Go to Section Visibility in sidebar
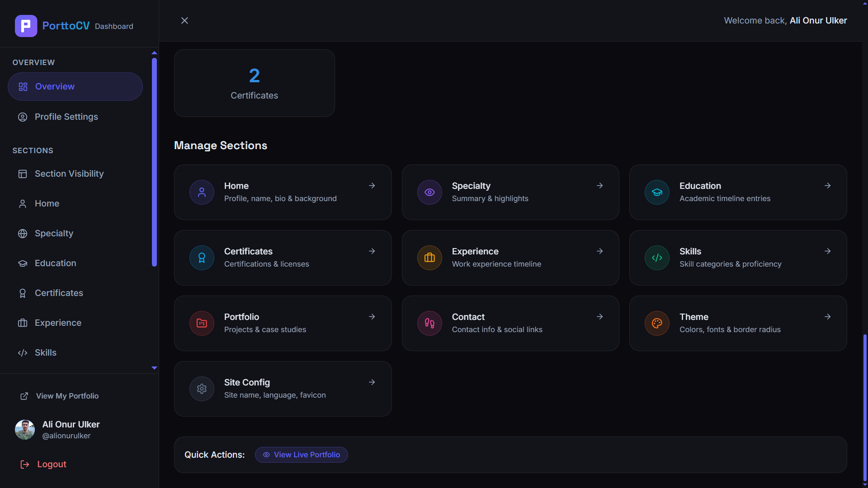Viewport: 868px width, 488px height. click(75, 174)
